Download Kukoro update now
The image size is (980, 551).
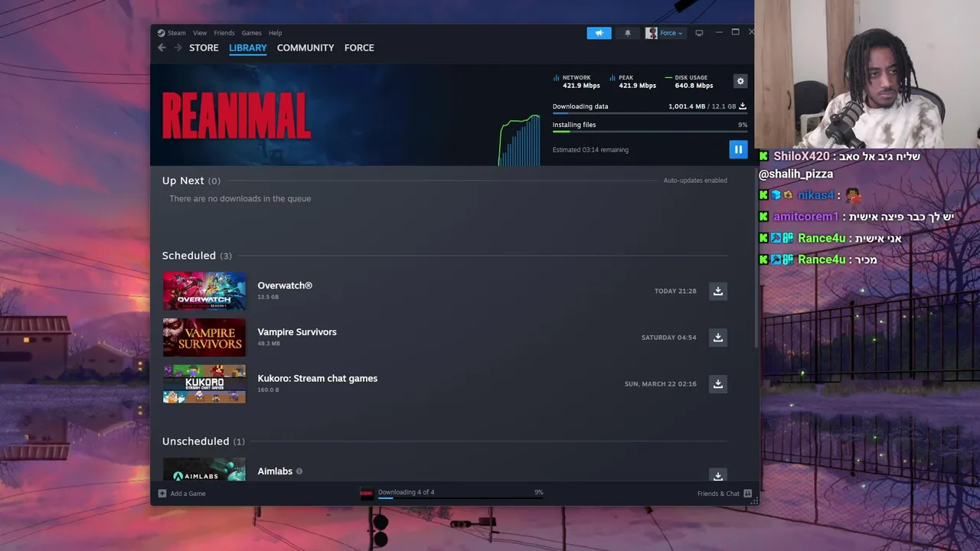pos(718,384)
